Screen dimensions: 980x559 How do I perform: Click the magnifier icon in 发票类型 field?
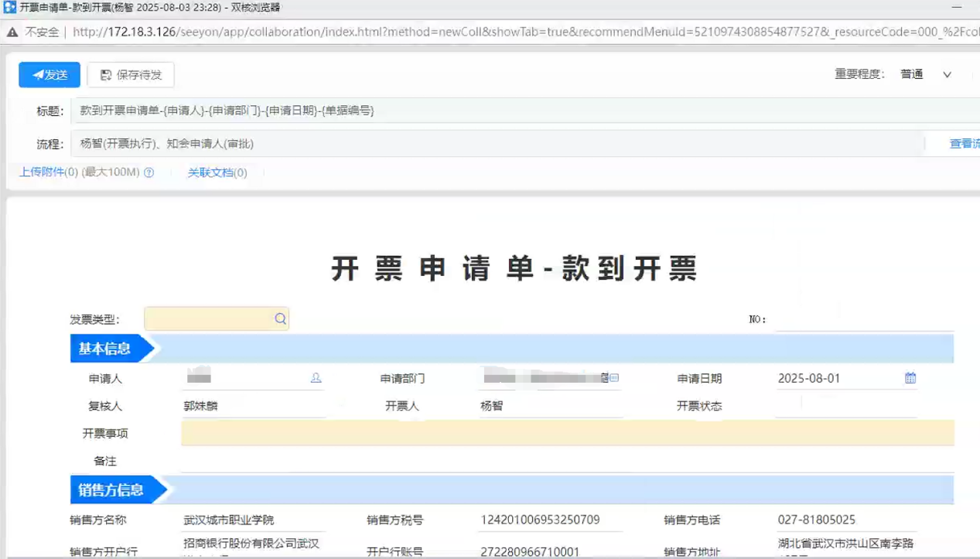(x=280, y=319)
